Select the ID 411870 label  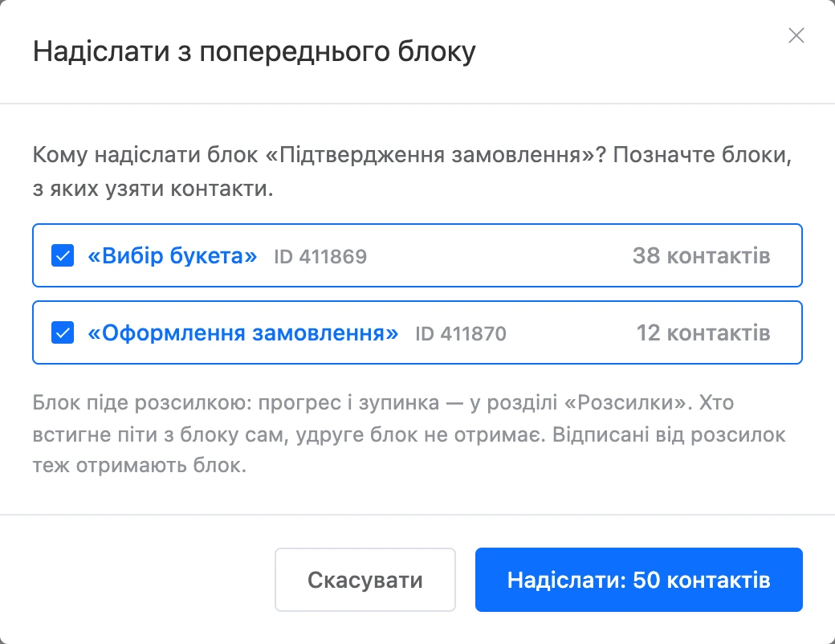pyautogui.click(x=461, y=334)
